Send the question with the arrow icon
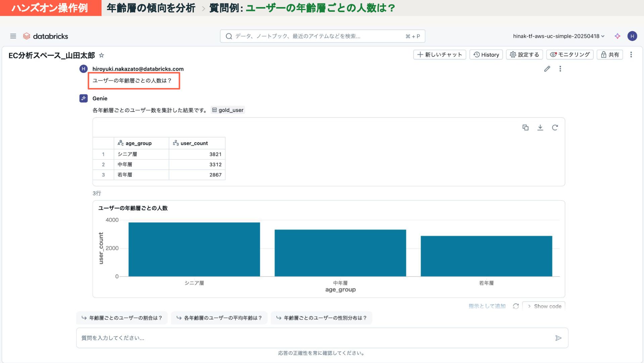This screenshot has width=644, height=363. pyautogui.click(x=558, y=338)
